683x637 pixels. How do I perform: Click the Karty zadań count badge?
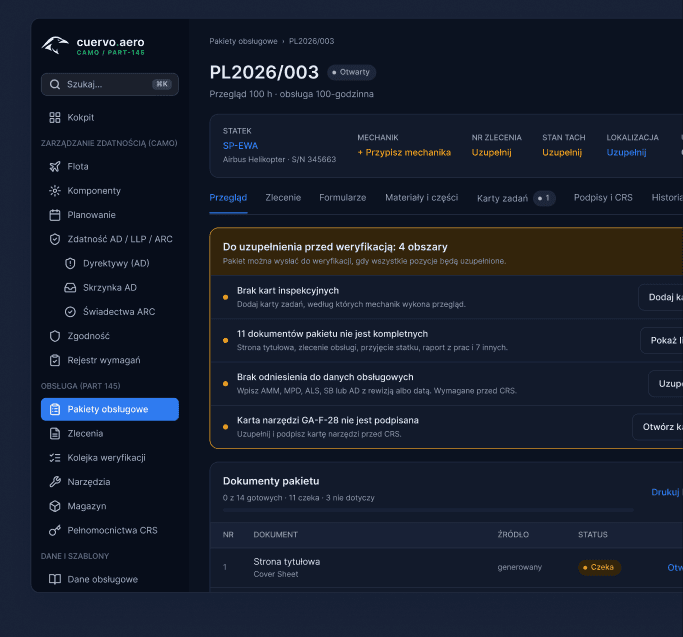pyautogui.click(x=544, y=198)
